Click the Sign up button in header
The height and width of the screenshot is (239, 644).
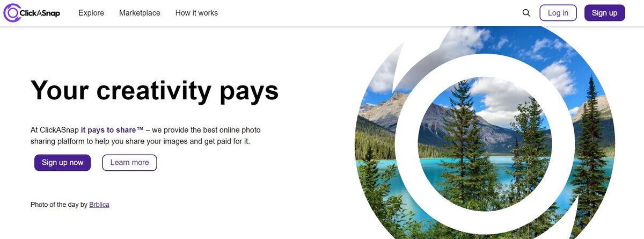click(x=604, y=13)
